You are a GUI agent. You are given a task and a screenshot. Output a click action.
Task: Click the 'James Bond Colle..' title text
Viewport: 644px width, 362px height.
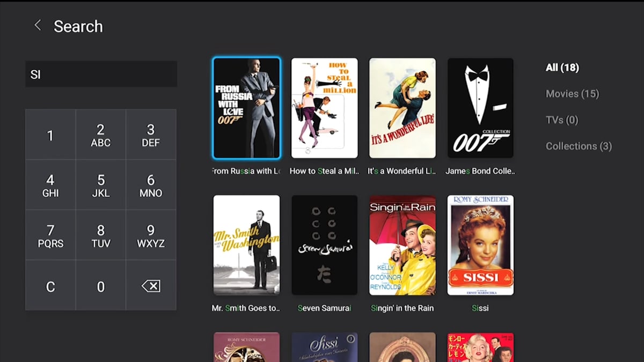pos(480,171)
